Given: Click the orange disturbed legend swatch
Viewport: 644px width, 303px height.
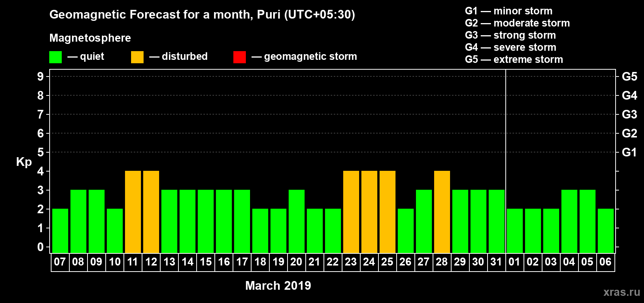Looking at the screenshot, I should coord(137,57).
